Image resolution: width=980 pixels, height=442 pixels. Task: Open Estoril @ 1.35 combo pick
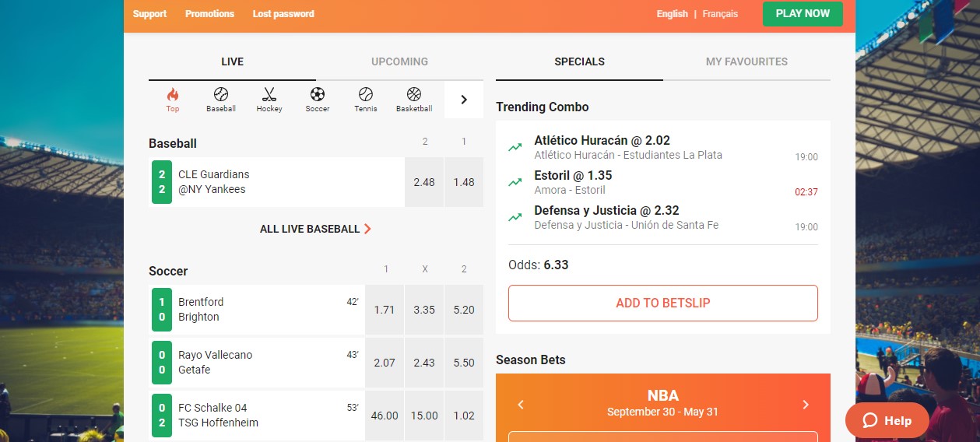pos(663,182)
